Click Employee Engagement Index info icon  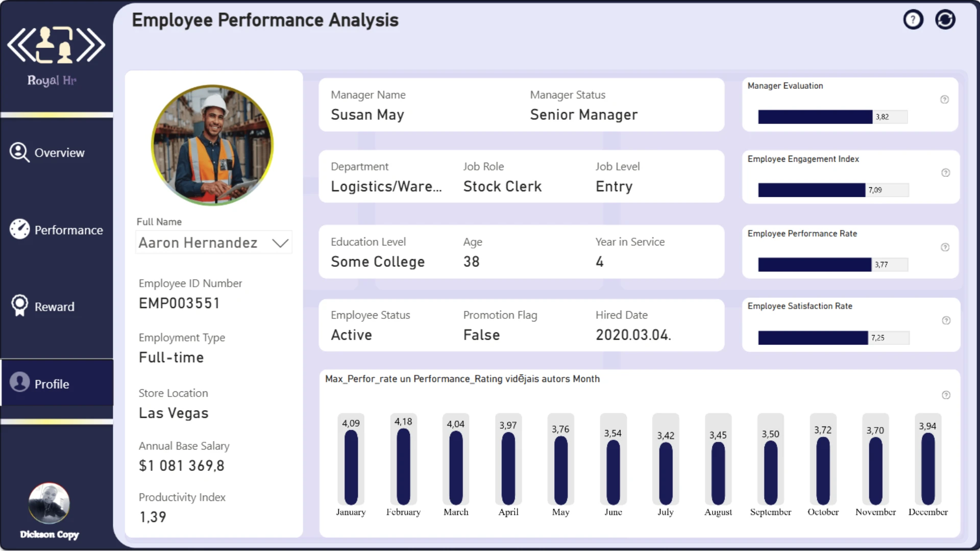(945, 172)
